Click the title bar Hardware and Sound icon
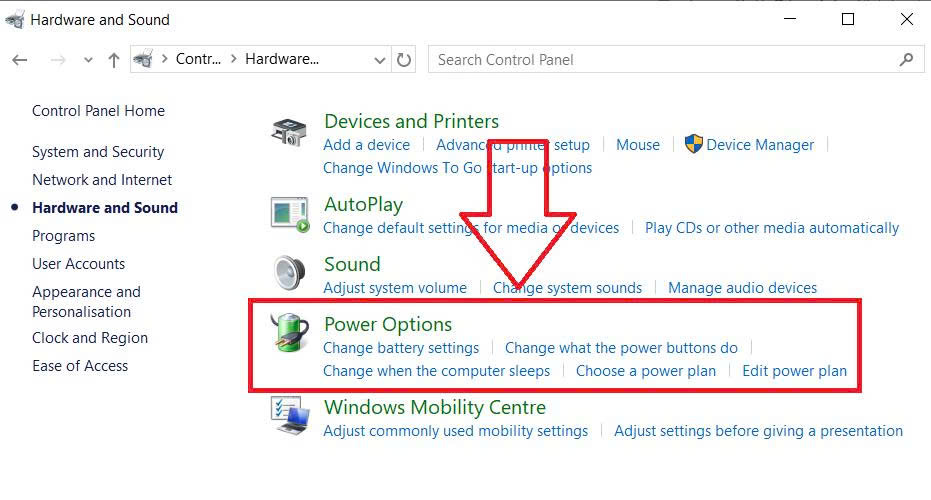 point(14,20)
